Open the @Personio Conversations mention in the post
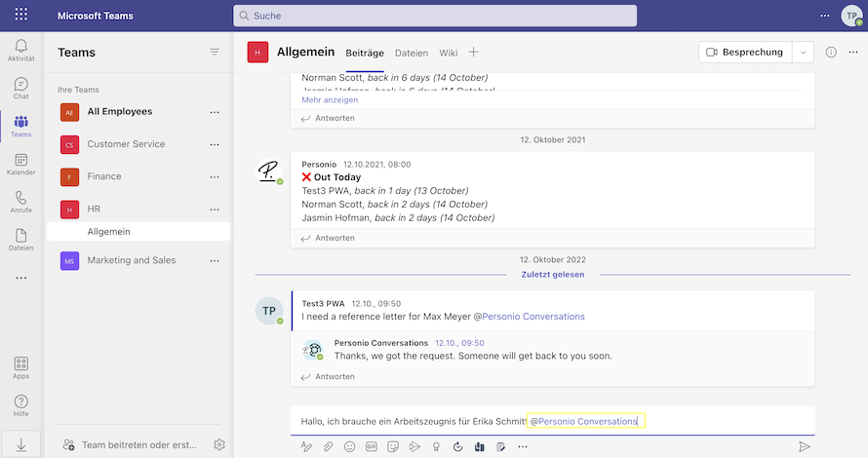Viewport: 868px width, 458px height. point(529,317)
